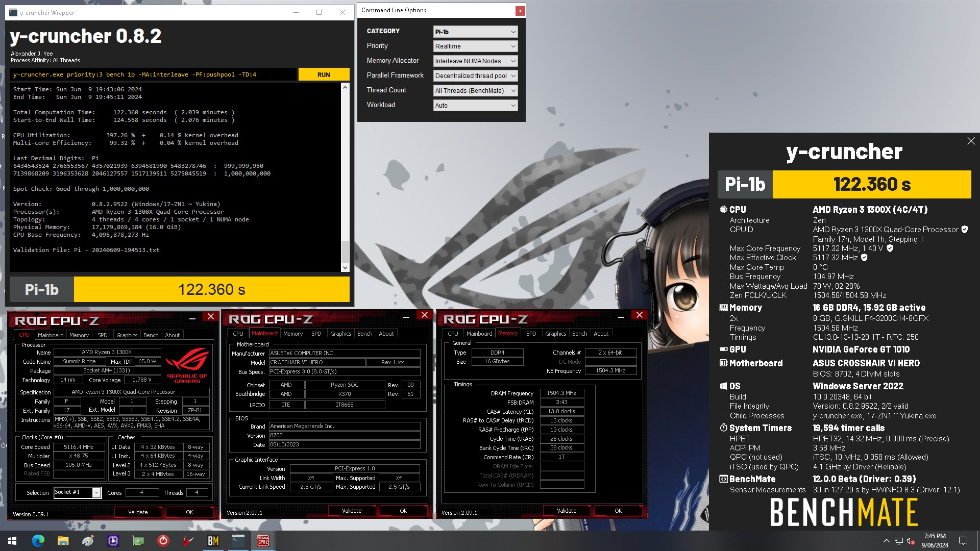Open Graphics tab in first CPU-Z window
This screenshot has height=551, width=980.
[127, 335]
